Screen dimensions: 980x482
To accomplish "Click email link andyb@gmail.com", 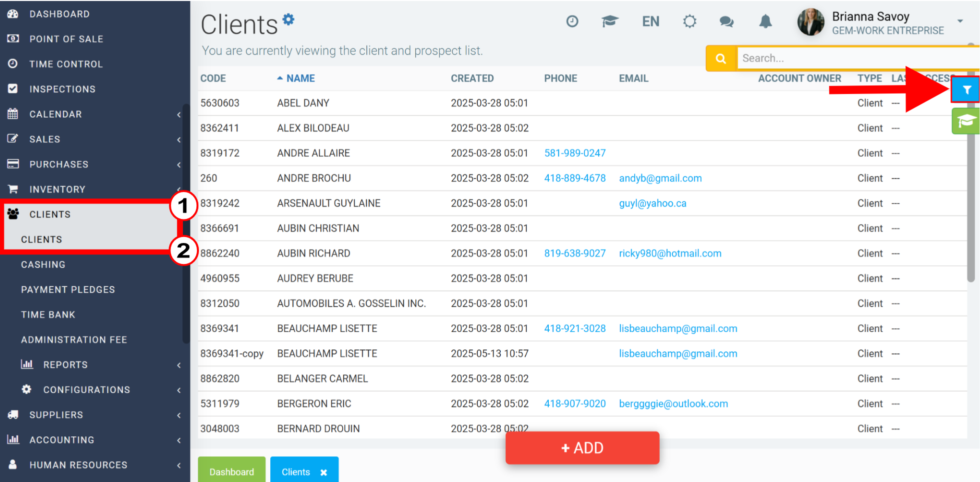I will point(660,178).
